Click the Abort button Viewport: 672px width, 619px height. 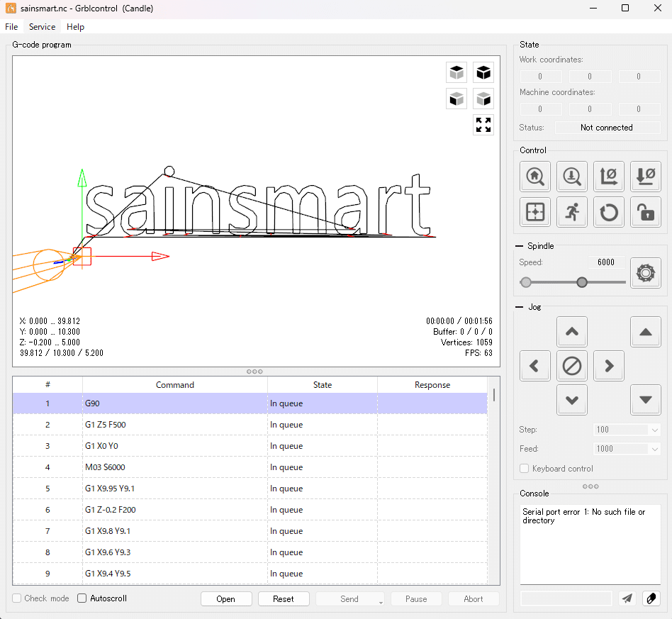tap(474, 599)
